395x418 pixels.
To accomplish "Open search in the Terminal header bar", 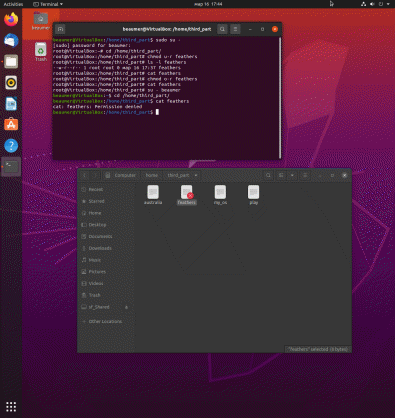I will 222,29.
